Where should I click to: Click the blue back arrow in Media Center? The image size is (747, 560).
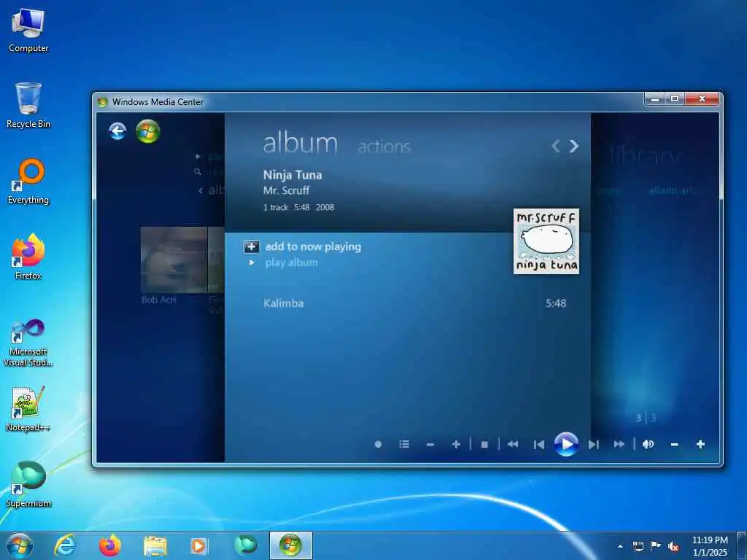click(117, 131)
